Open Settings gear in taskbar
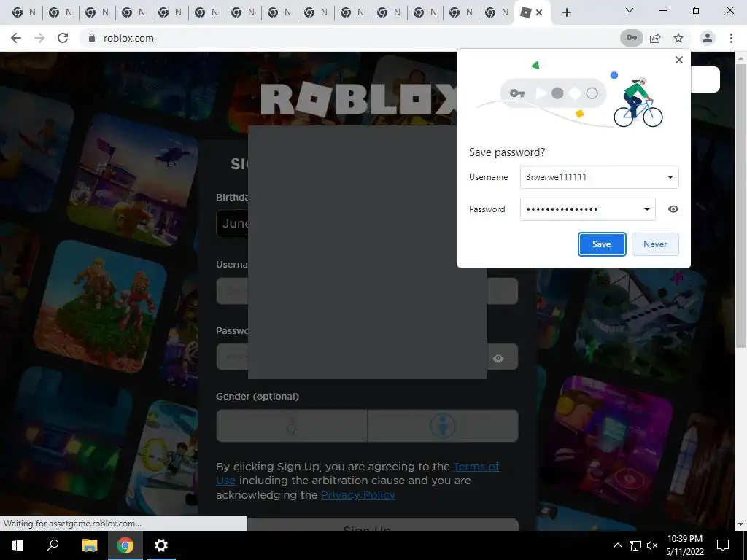The image size is (747, 560). (161, 545)
